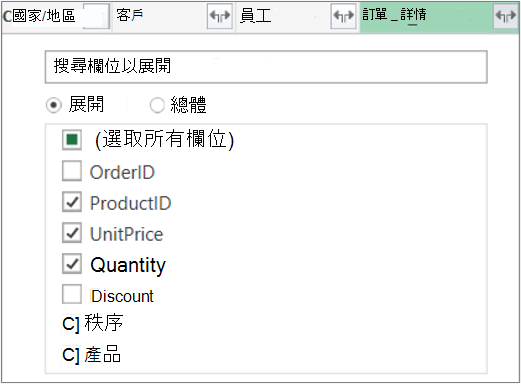Click the 秩序 related table entry

(x=93, y=323)
